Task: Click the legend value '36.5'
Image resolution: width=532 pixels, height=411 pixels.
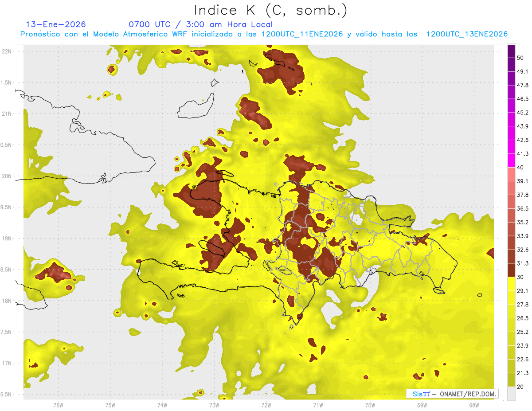Action: coord(523,208)
